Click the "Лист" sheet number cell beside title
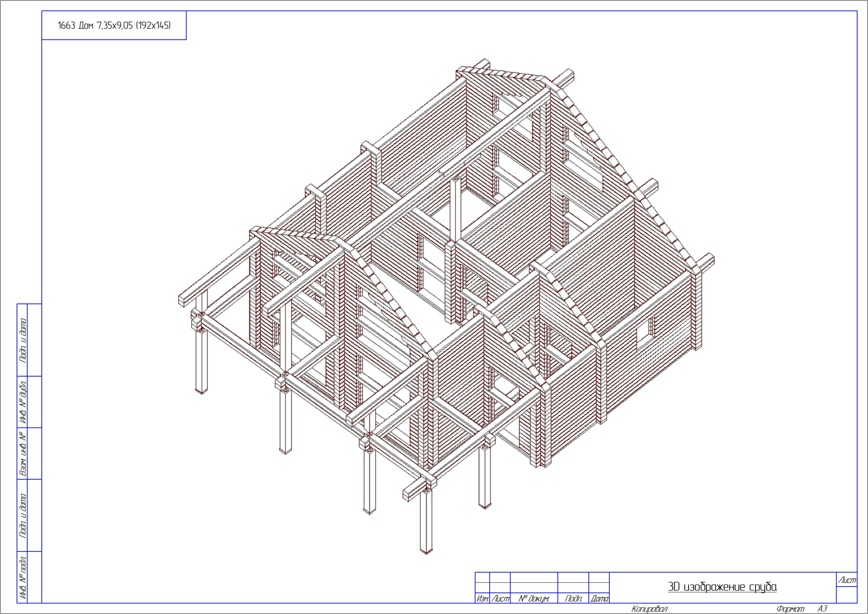 (x=847, y=580)
